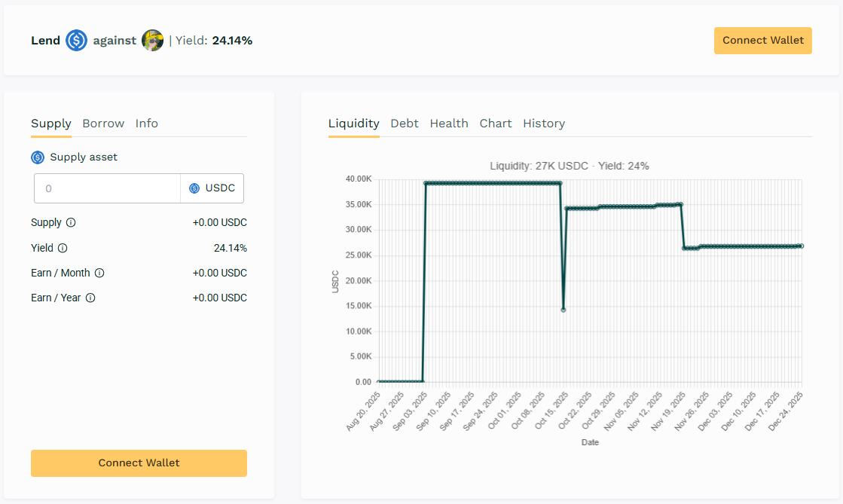Click the 15K dip data point on chart

coord(564,310)
